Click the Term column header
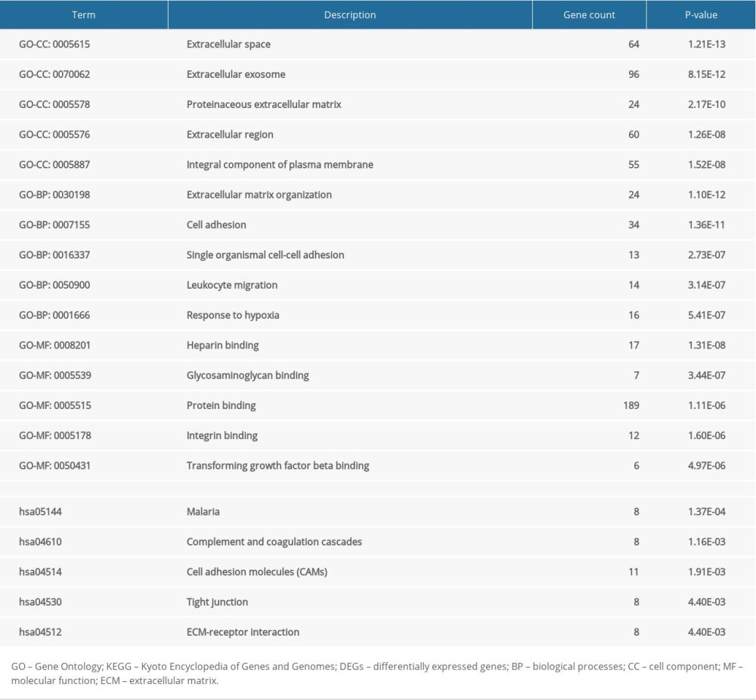756x700 pixels. tap(85, 14)
